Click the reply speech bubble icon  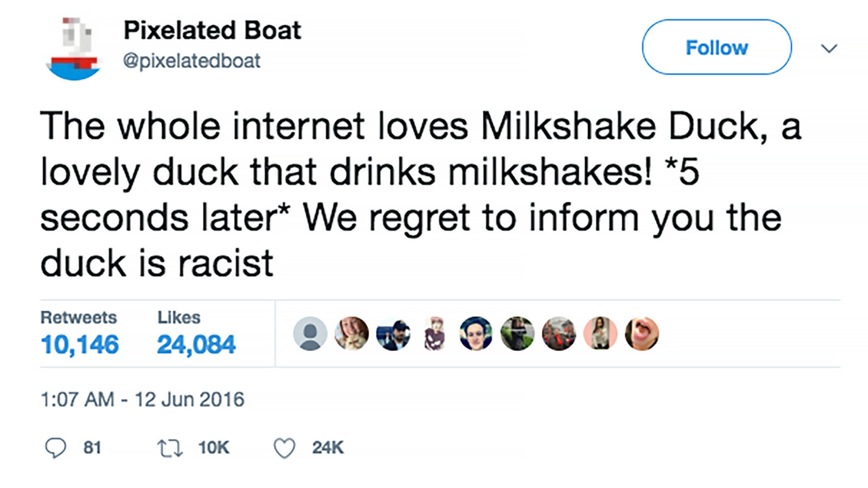tap(55, 448)
